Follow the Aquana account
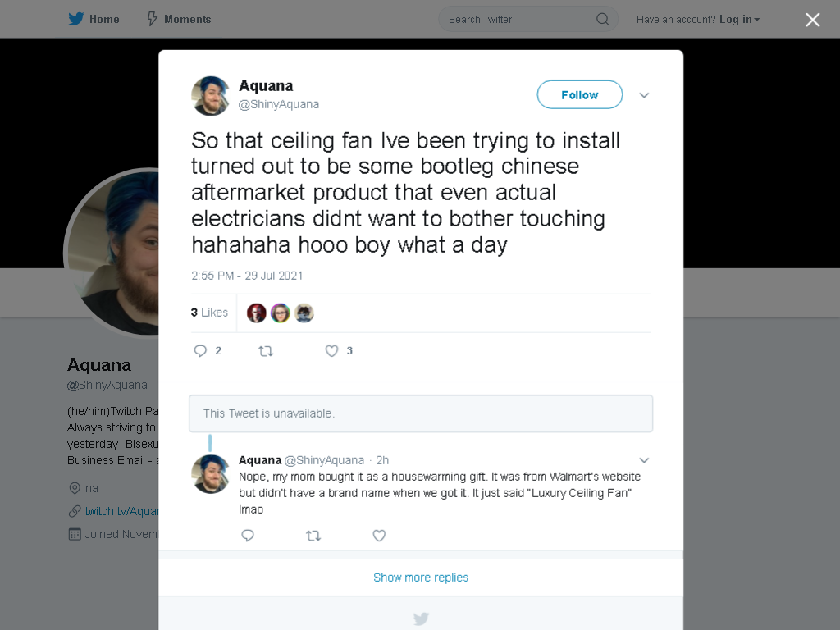 [580, 95]
